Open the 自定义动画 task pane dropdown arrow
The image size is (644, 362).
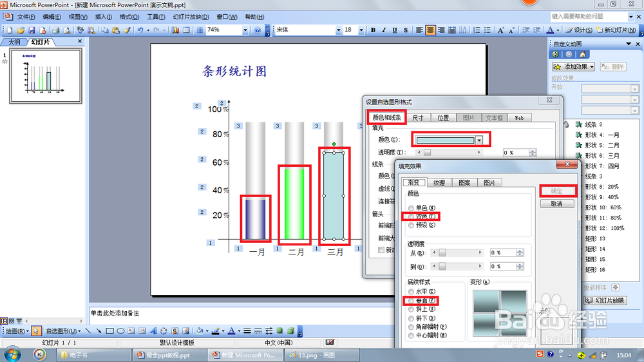629,44
